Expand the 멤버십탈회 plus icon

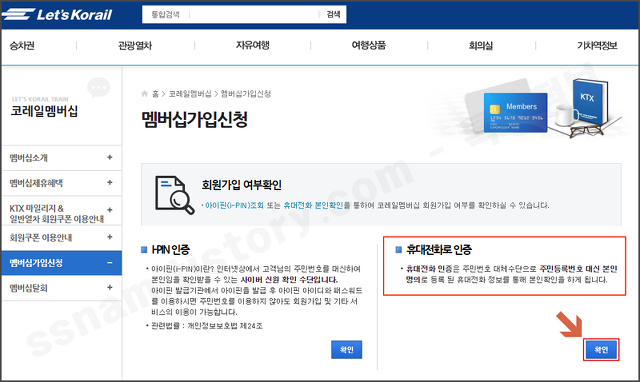click(109, 287)
